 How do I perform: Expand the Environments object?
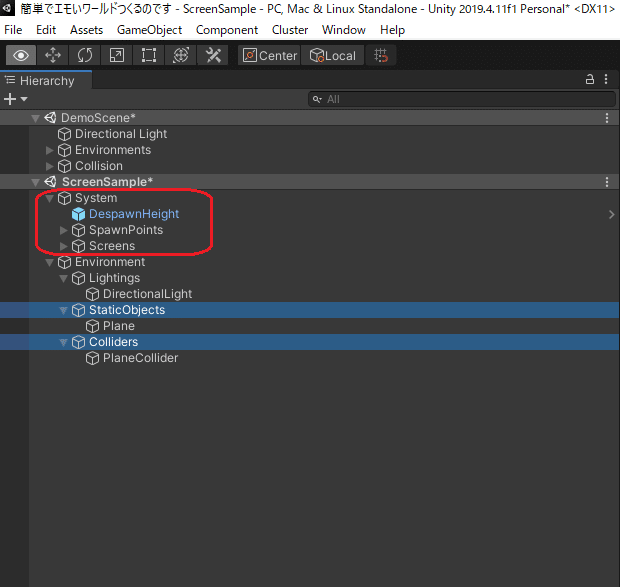pyautogui.click(x=49, y=150)
